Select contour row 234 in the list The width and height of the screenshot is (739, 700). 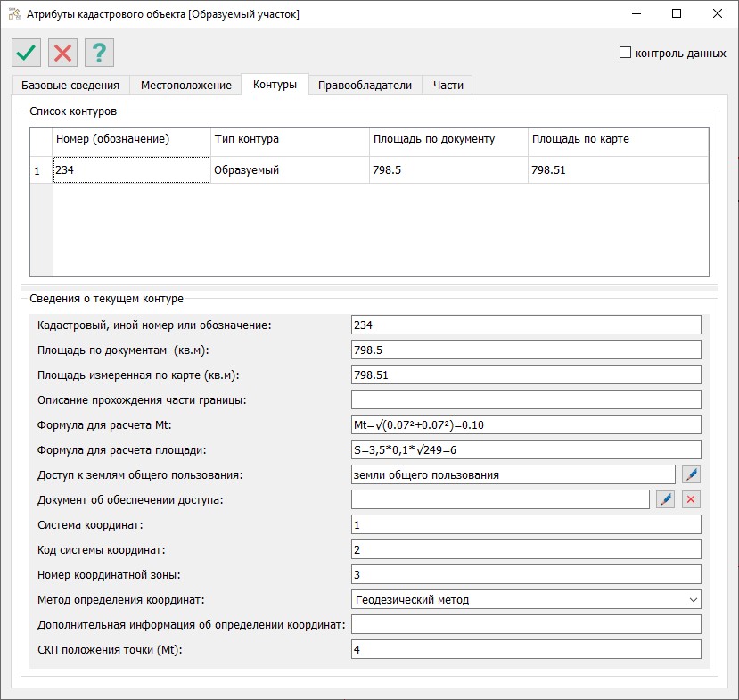pos(131,169)
